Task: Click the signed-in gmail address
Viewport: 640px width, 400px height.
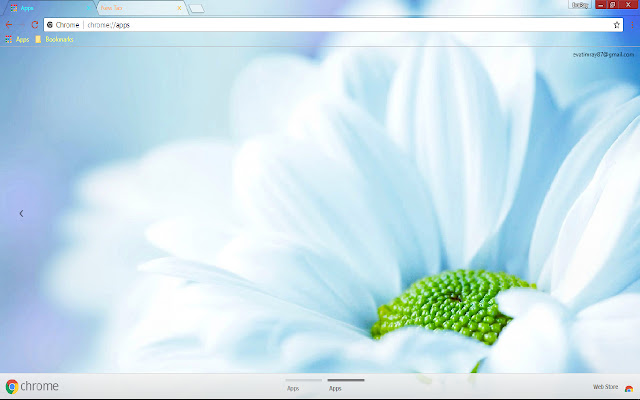Action: click(603, 54)
